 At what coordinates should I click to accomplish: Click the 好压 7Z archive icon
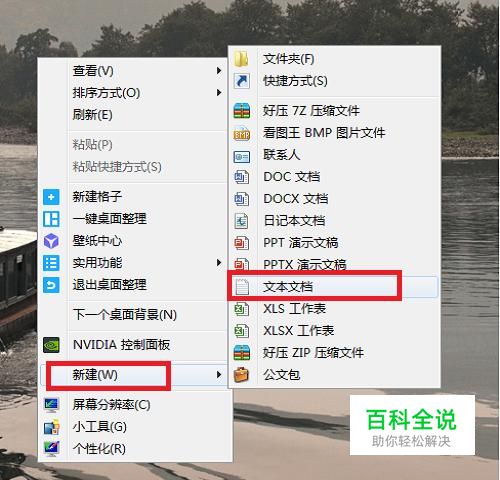[x=242, y=111]
